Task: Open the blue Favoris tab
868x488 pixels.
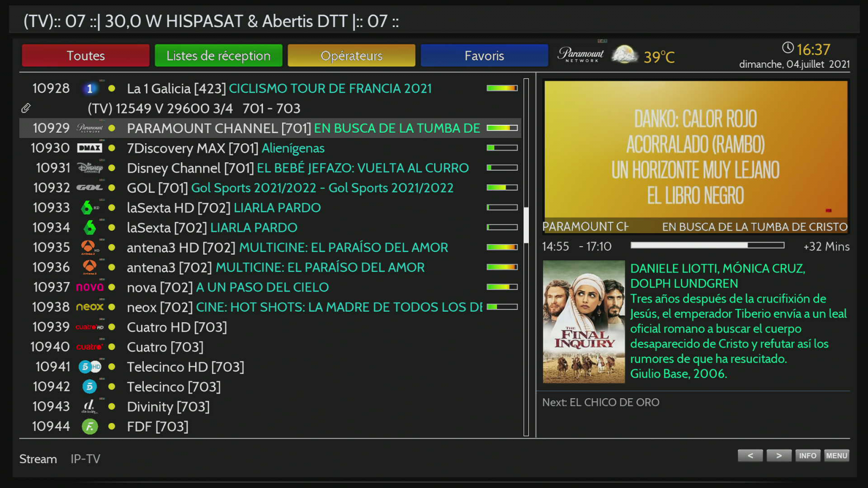Action: [x=484, y=55]
